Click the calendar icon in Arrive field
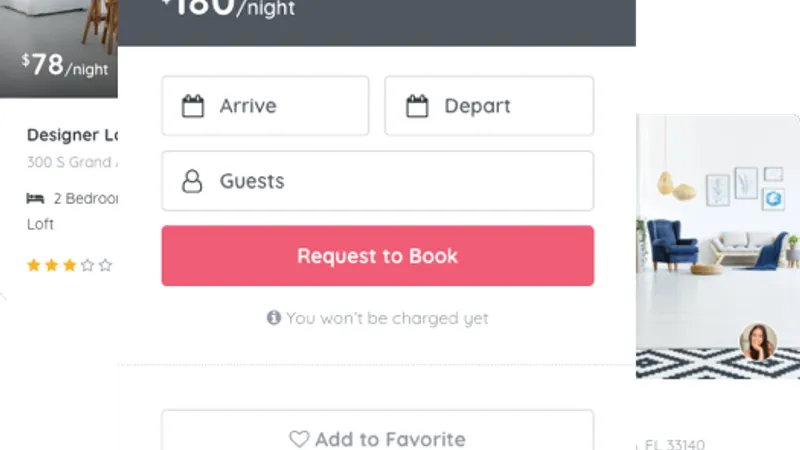The height and width of the screenshot is (450, 800). pos(193,106)
